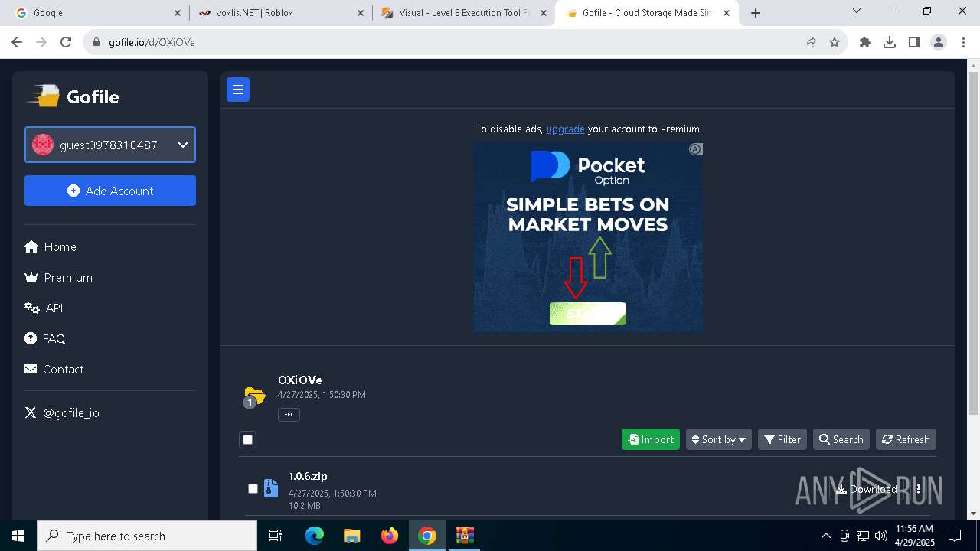Screen dimensions: 980x551
Task: Open WinRAR from taskbar
Action: [465, 536]
